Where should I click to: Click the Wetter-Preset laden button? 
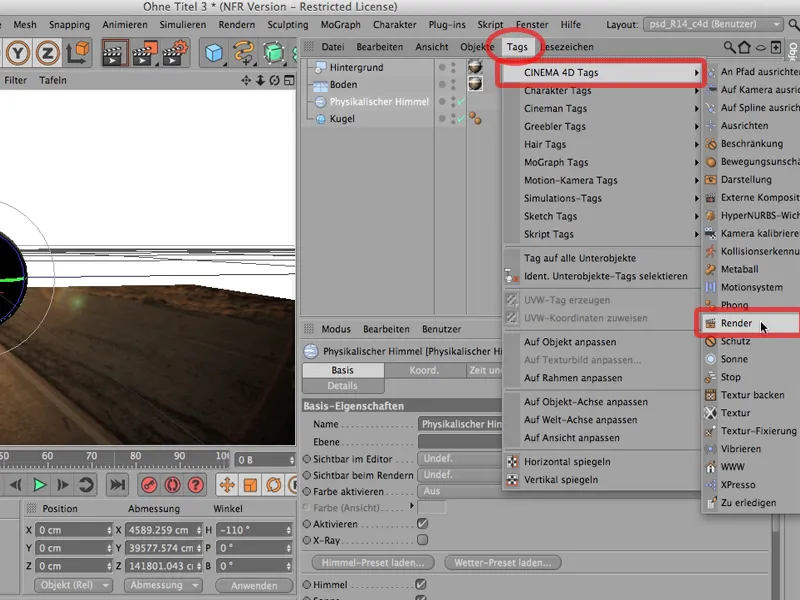pyautogui.click(x=503, y=563)
